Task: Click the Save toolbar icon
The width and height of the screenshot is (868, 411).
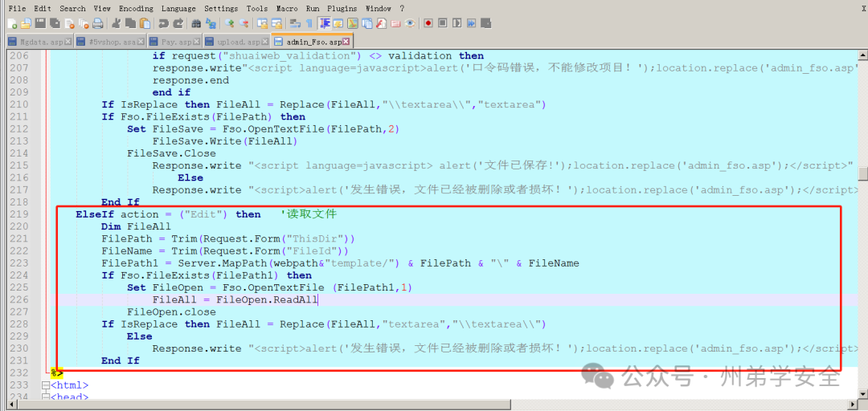Action: click(40, 23)
